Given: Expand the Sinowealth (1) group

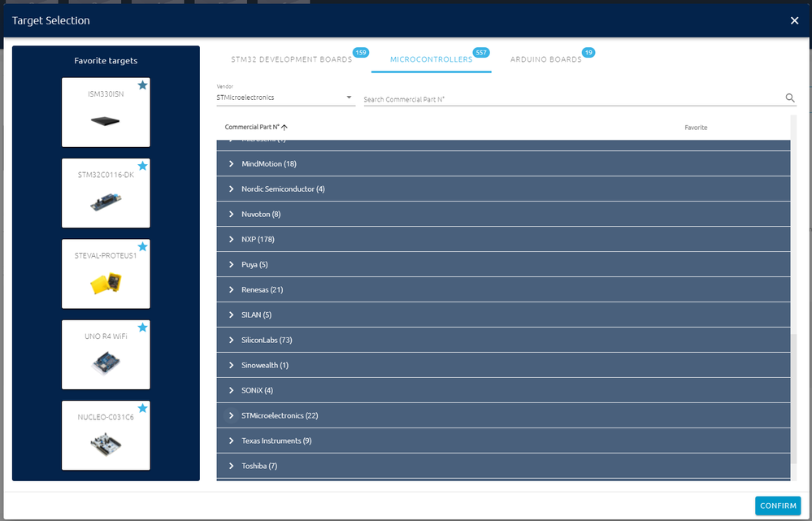Looking at the screenshot, I should pos(232,365).
